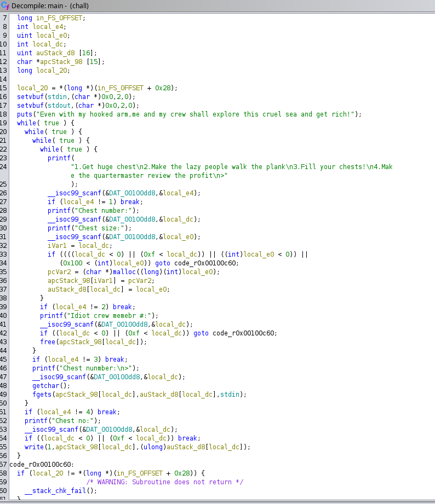Click 'getchar();' call
The height and width of the screenshot is (504, 435).
click(x=51, y=386)
